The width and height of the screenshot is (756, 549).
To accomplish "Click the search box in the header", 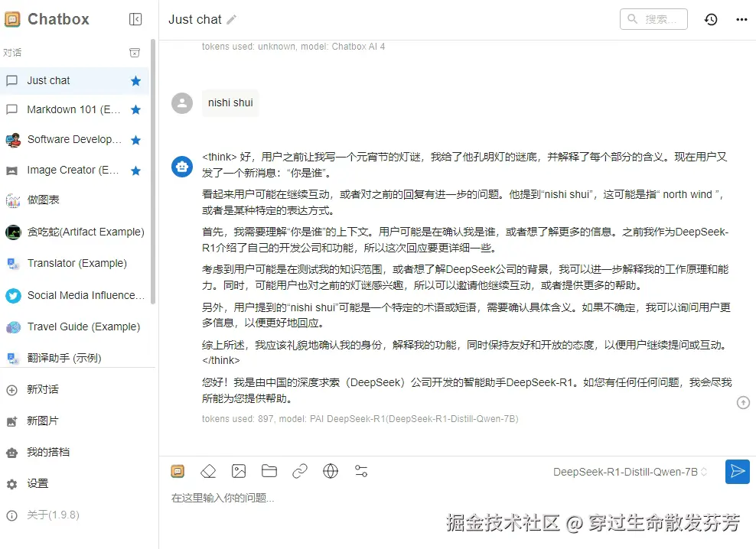I will point(653,19).
